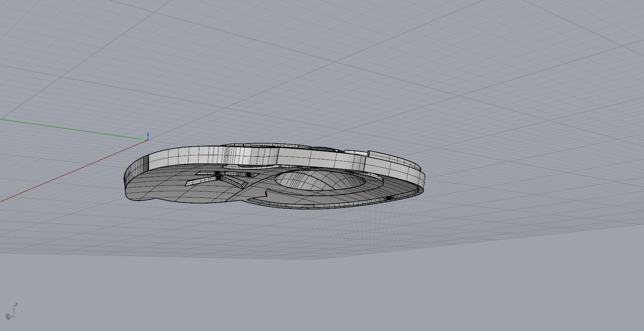644x331 pixels.
Task: Click the near corner of the grid plane
Action: (315, 258)
